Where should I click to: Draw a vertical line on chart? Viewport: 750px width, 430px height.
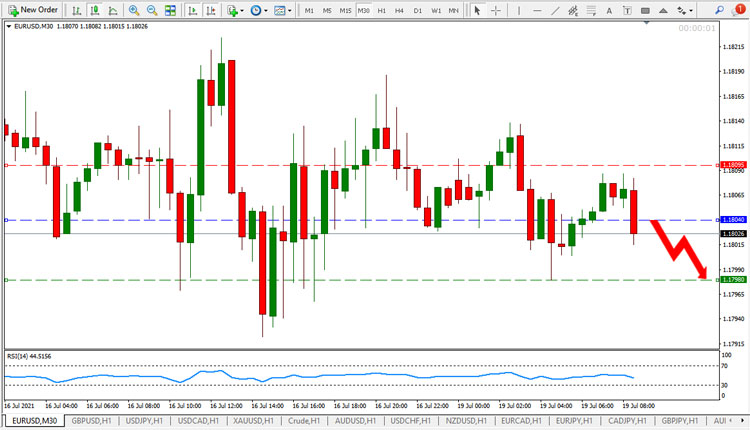pos(519,10)
